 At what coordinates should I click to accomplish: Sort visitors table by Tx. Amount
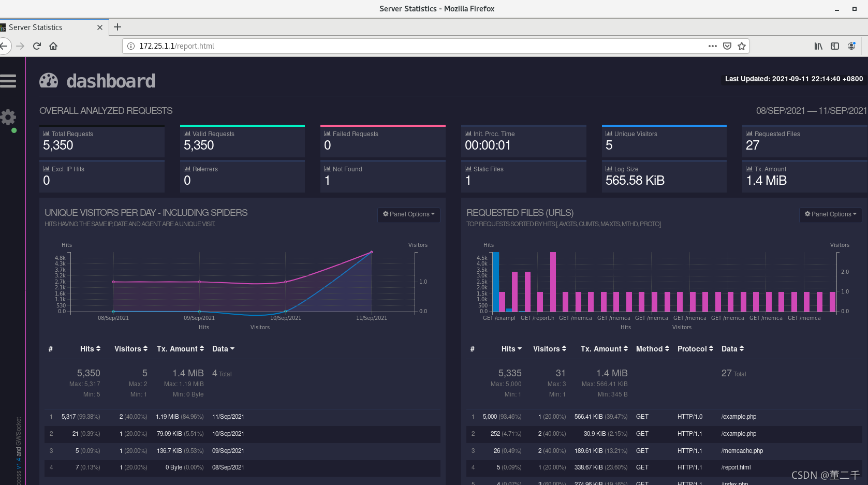tap(180, 349)
